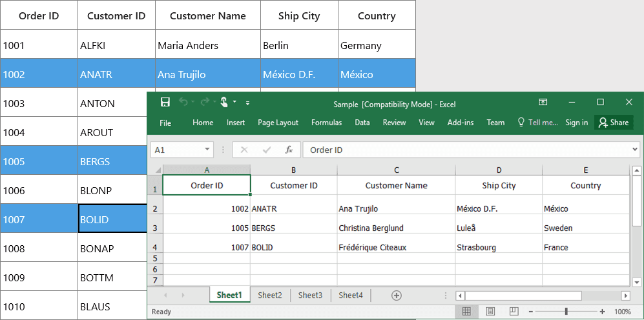The width and height of the screenshot is (644, 320).
Task: Switch to Sheet3 tab
Action: 310,295
